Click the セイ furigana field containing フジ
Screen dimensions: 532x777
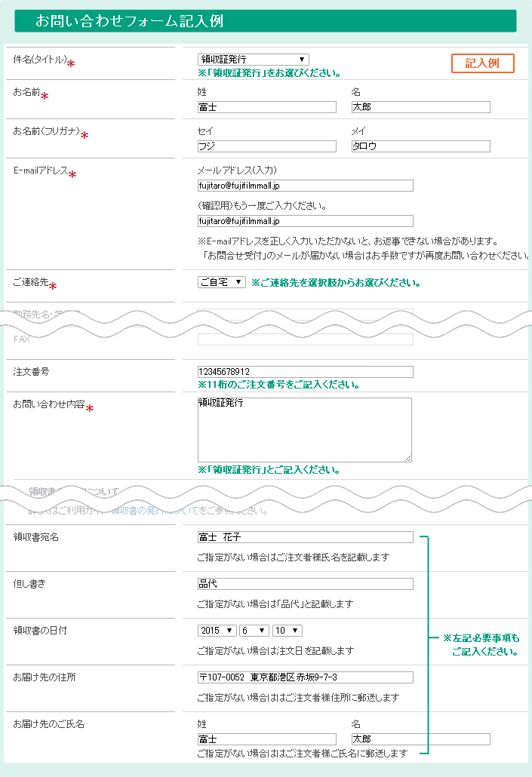point(266,146)
